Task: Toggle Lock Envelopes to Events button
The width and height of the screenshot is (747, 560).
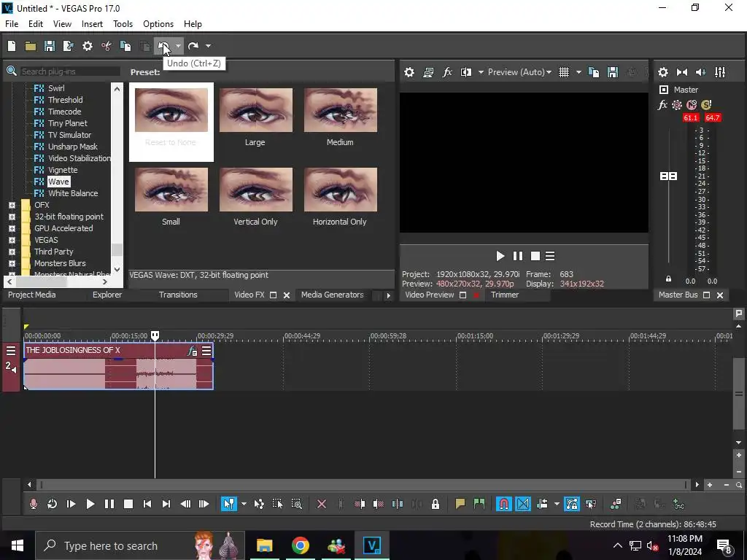Action: pyautogui.click(x=571, y=504)
